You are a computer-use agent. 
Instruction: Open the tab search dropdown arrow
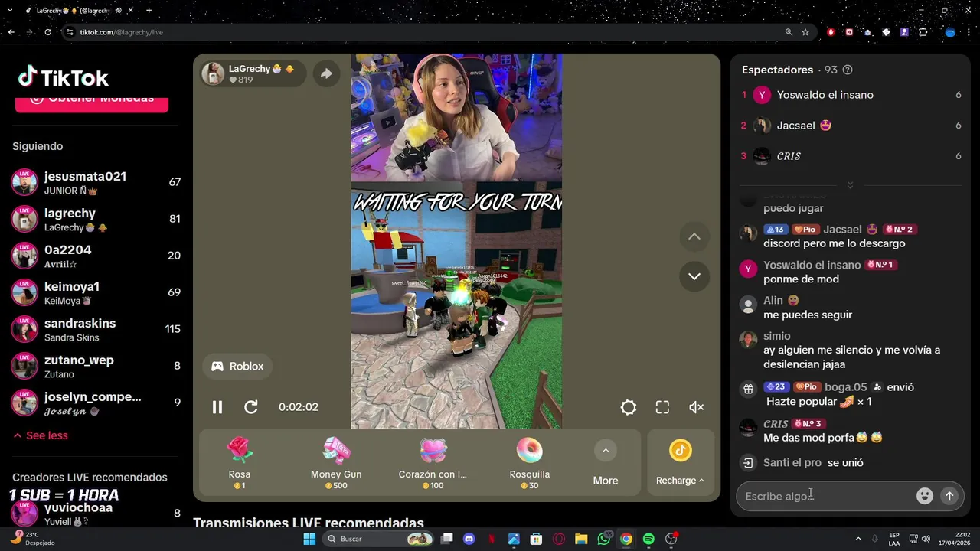tap(10, 11)
